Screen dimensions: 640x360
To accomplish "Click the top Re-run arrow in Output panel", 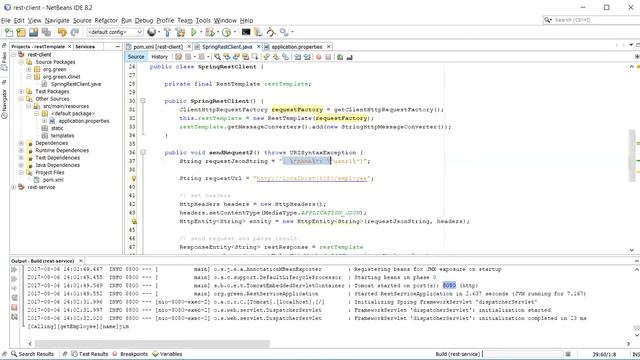I will 14,269.
